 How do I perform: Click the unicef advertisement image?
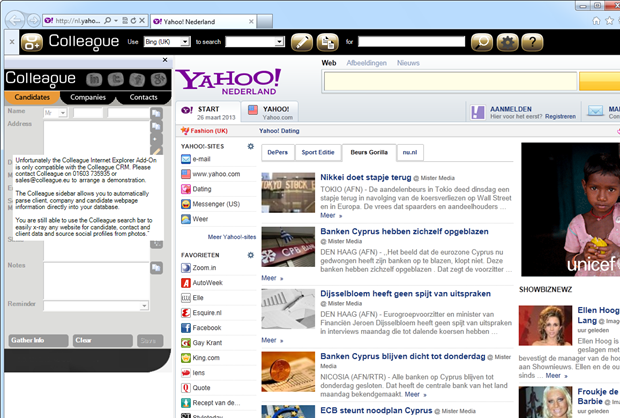click(571, 209)
